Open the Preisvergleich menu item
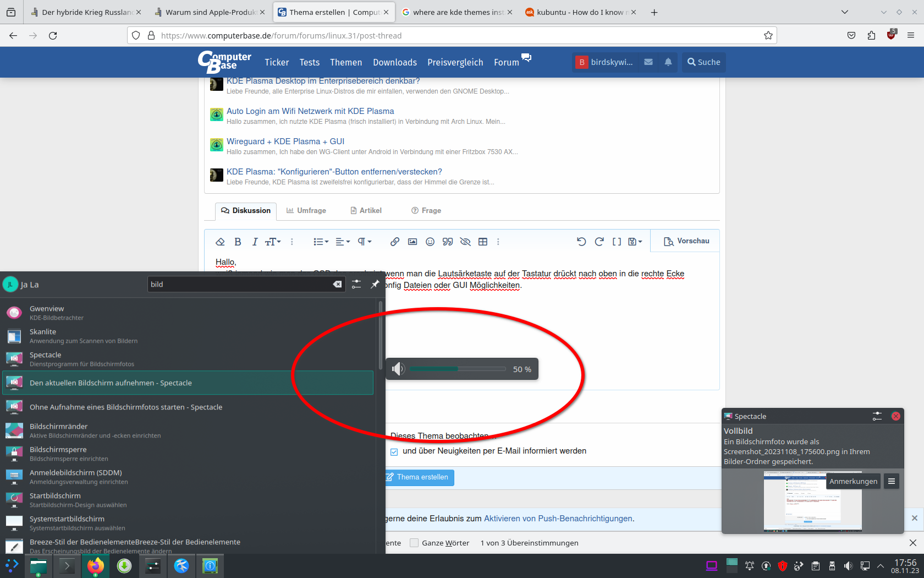Image resolution: width=924 pixels, height=578 pixels. tap(455, 62)
